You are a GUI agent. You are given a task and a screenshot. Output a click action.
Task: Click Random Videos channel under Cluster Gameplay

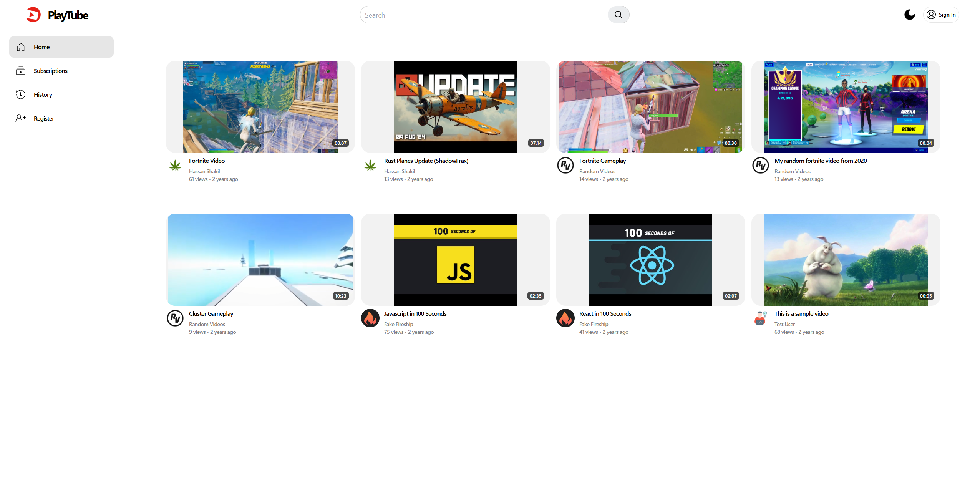tap(207, 324)
